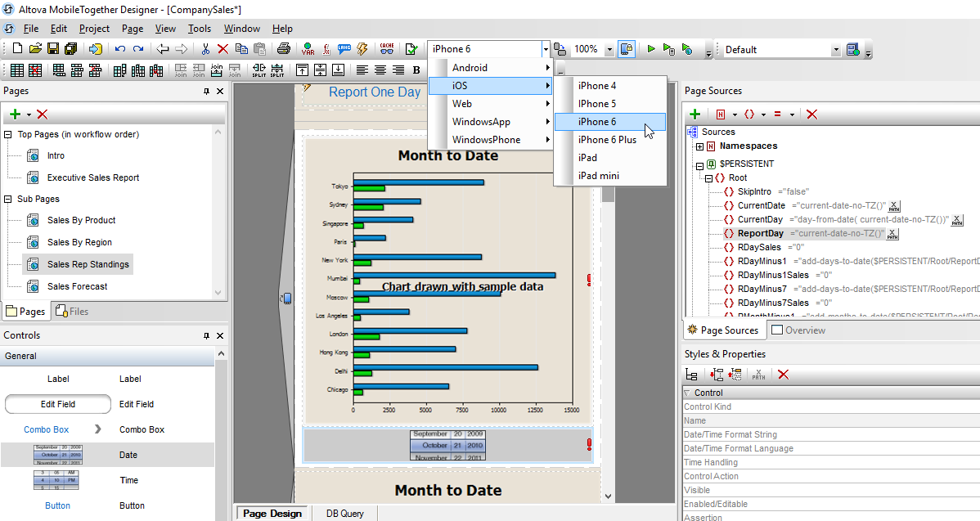Toggle portrait/landscape orientation icon
Image resolution: width=980 pixels, height=521 pixels.
[560, 49]
